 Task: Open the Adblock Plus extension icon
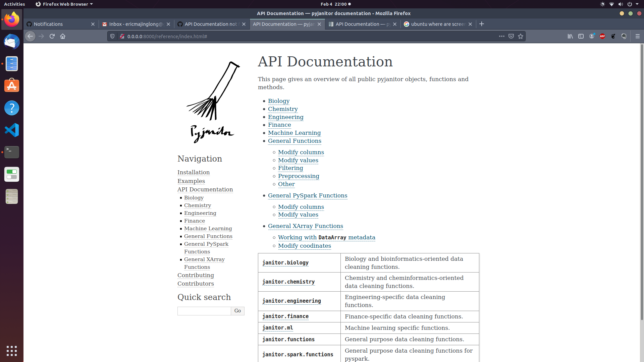(602, 36)
